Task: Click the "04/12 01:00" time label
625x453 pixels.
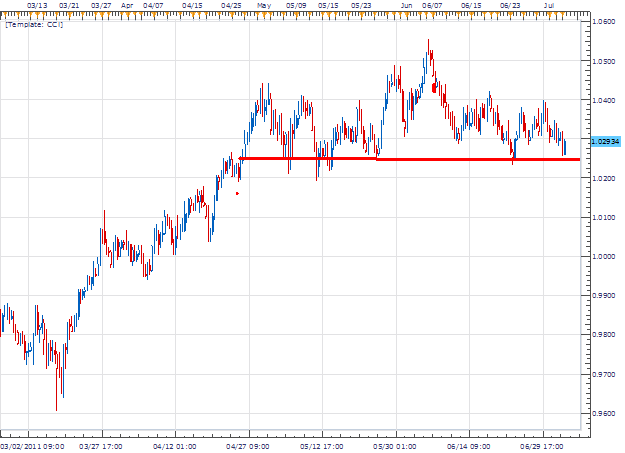Action: (x=175, y=446)
